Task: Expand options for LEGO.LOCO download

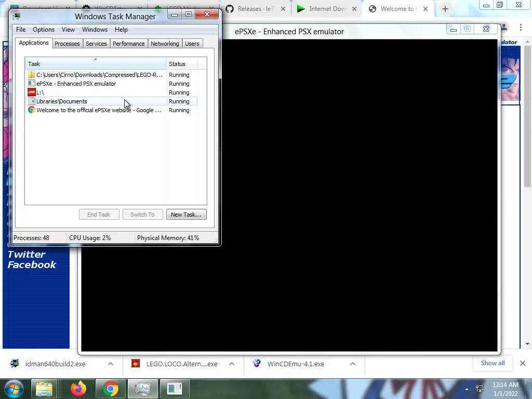Action: click(x=232, y=364)
